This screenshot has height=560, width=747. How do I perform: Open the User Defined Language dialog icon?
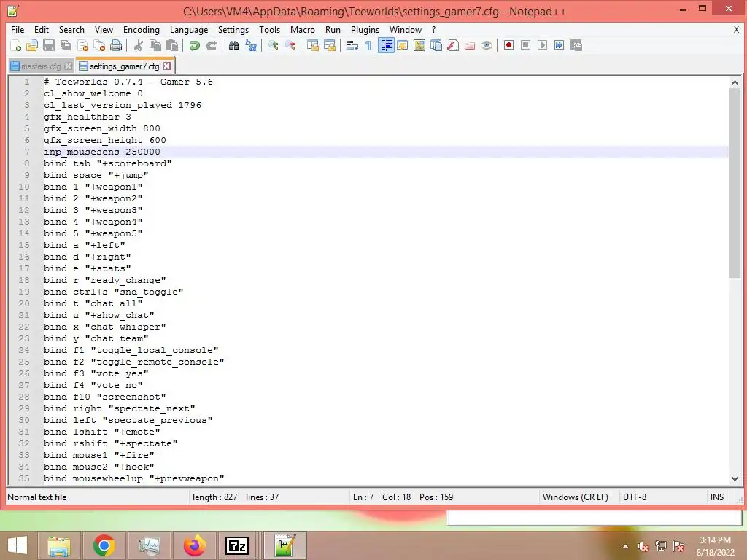coord(403,45)
